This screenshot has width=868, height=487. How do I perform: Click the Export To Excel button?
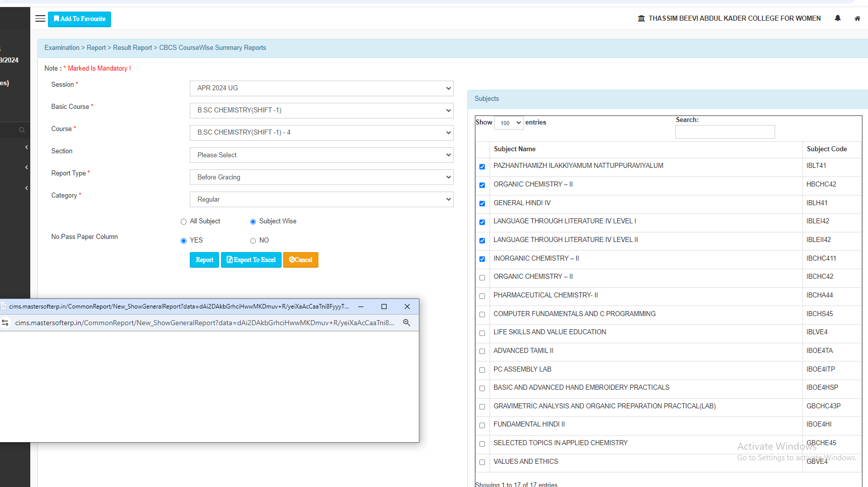click(251, 260)
